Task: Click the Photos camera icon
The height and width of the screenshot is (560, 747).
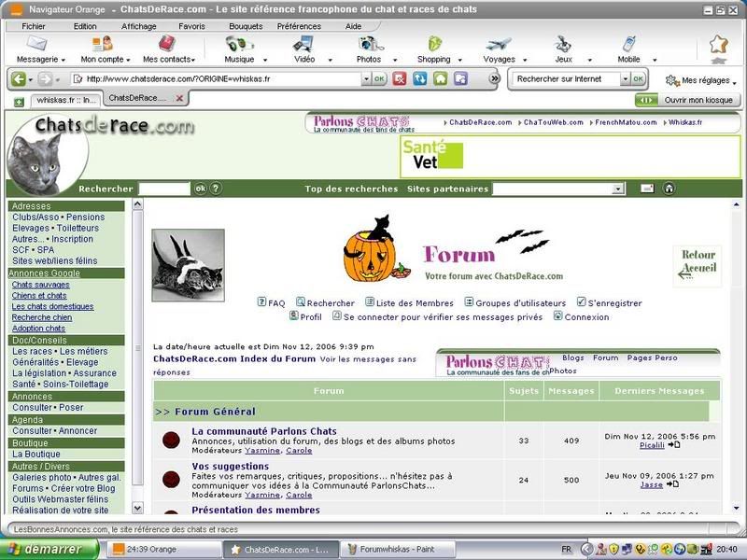Action: click(x=370, y=44)
